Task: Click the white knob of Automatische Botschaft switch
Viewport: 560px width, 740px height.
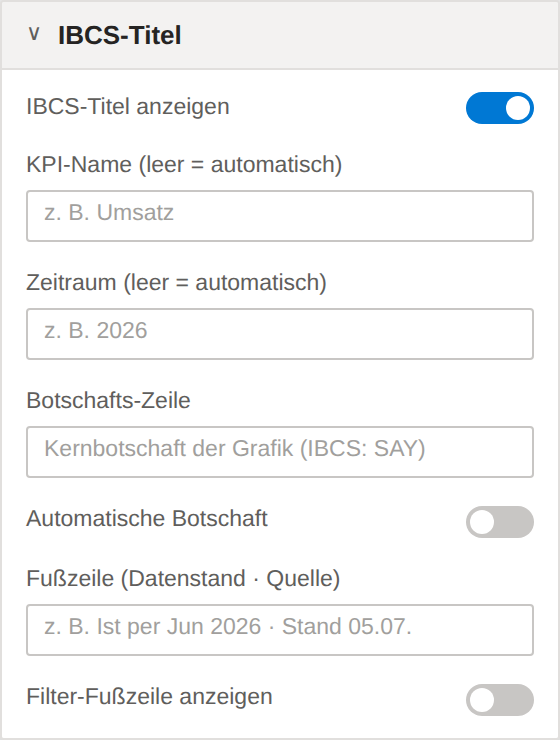Action: click(482, 522)
